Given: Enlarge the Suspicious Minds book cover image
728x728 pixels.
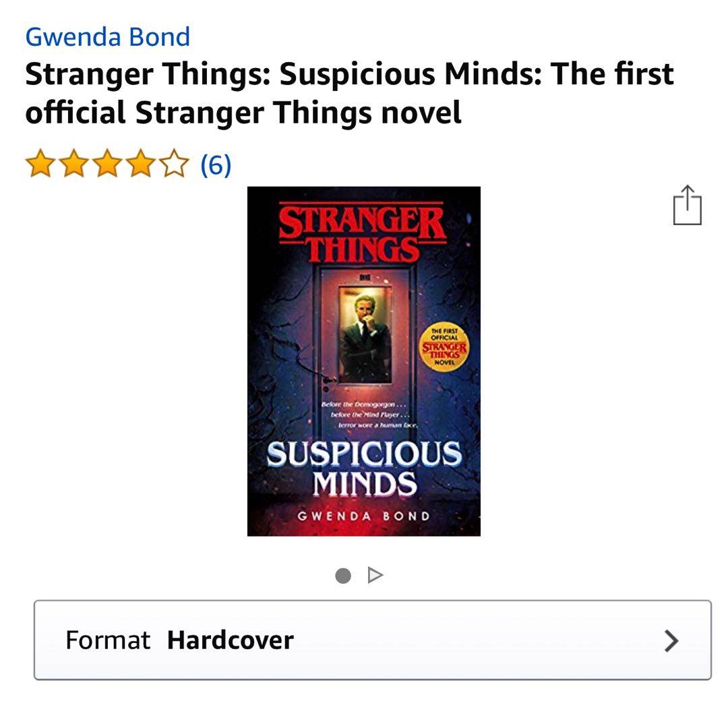Looking at the screenshot, I should 363,361.
